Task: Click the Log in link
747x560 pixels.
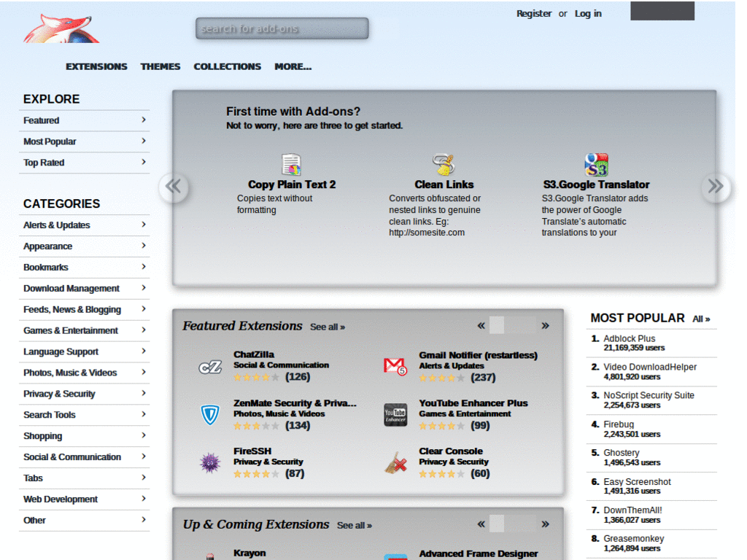Action: click(x=589, y=14)
